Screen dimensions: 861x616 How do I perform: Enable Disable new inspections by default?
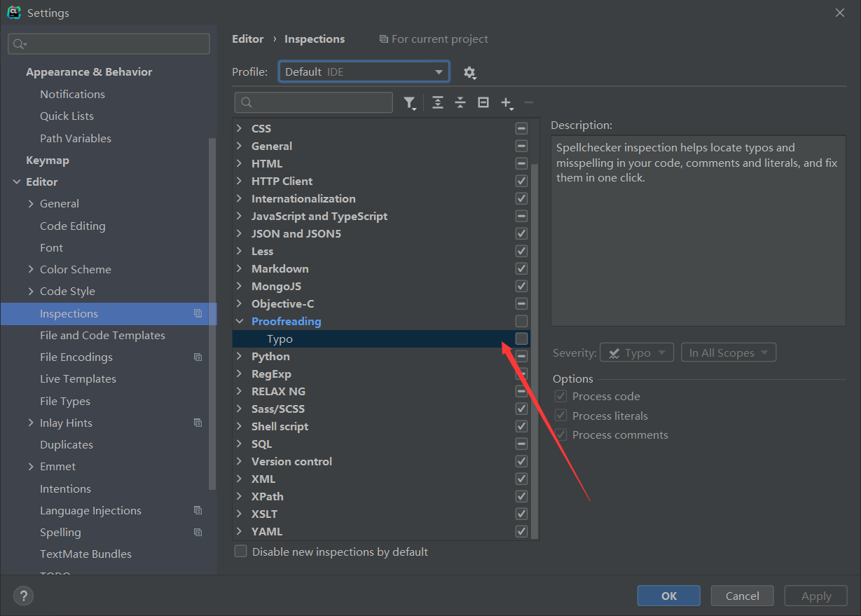241,551
